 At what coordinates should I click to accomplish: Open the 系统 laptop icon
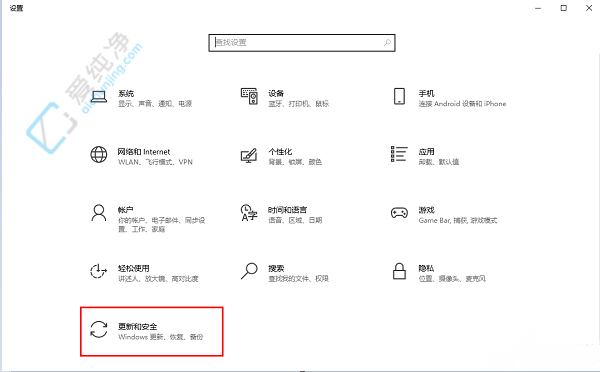click(x=99, y=96)
